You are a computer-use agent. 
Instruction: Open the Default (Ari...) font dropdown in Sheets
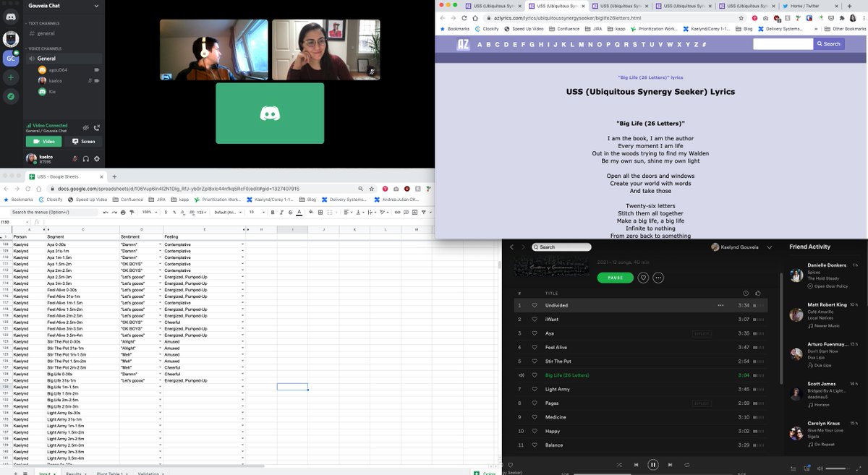tap(229, 212)
